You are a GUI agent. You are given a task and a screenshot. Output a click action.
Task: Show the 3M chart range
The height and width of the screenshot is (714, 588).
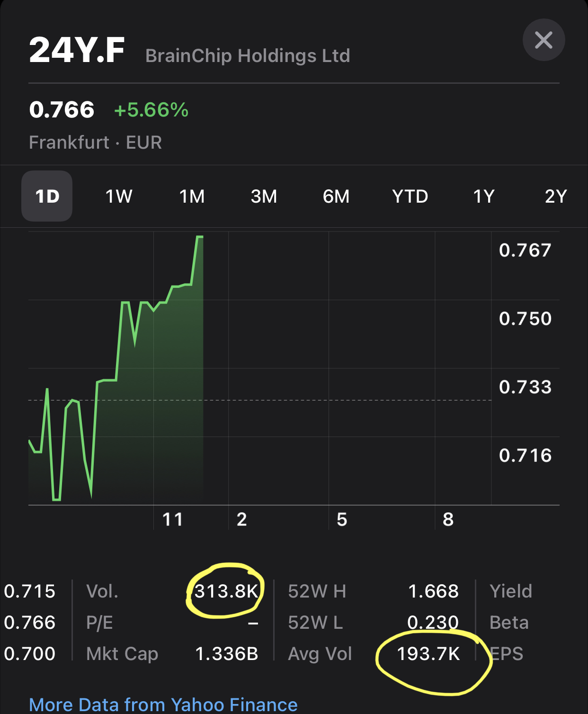[x=264, y=196]
